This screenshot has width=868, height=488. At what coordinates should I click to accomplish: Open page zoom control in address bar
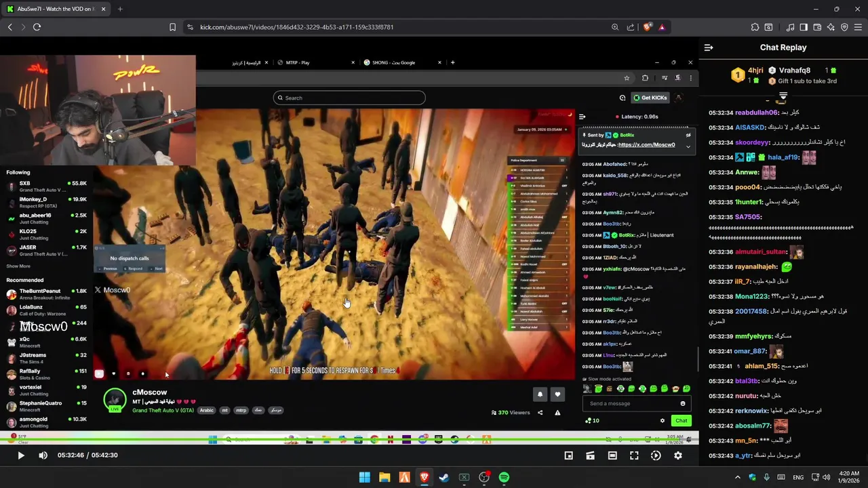[x=614, y=27]
